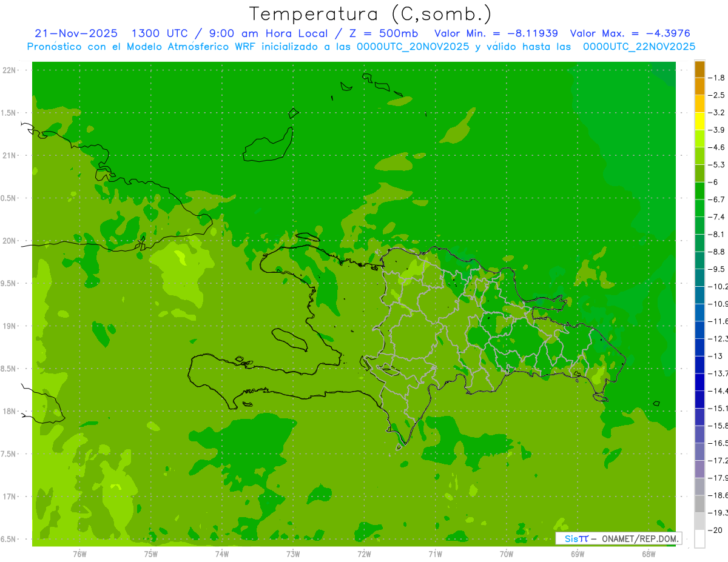Click "Valor Max. = -4.3976" in header
The height and width of the screenshot is (562, 728).
coord(630,34)
